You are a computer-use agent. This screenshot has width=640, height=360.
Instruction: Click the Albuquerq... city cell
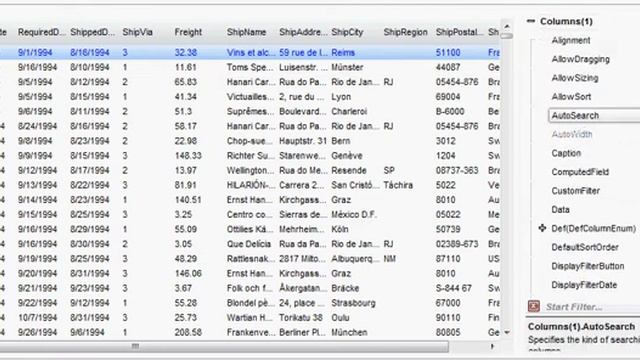(355, 258)
